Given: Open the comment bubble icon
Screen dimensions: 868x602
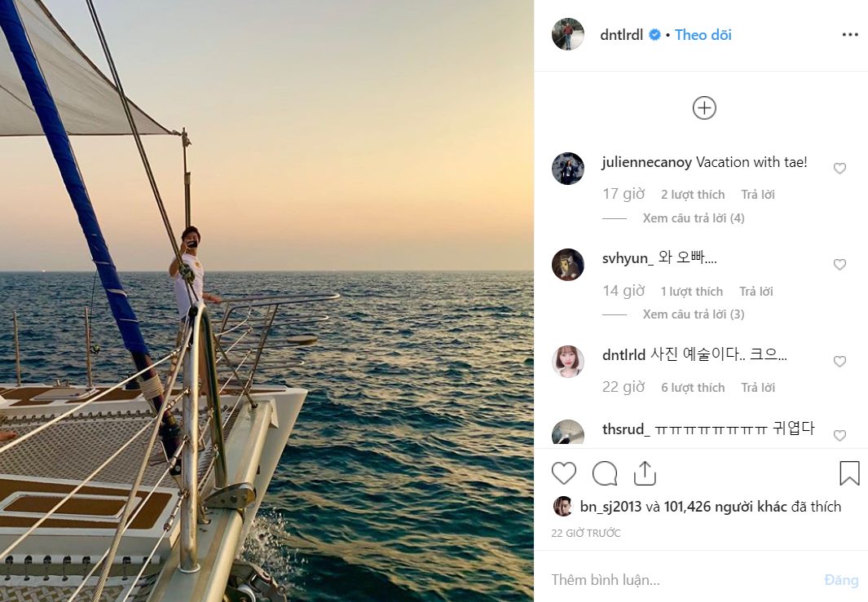Looking at the screenshot, I should coord(605,473).
